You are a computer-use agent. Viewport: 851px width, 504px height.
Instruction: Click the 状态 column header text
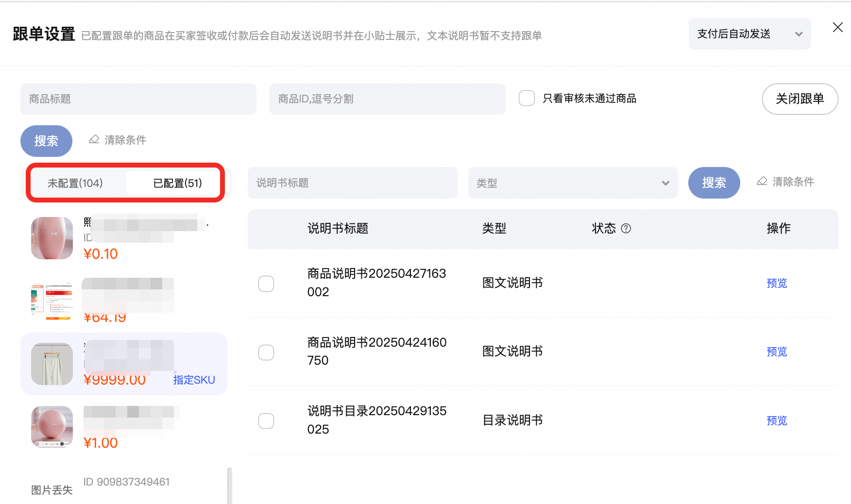pos(604,229)
